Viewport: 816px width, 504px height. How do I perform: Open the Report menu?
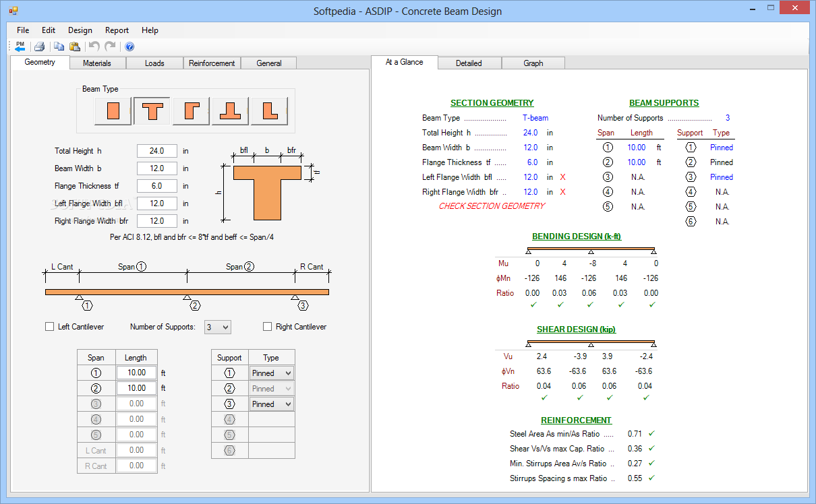click(x=117, y=30)
